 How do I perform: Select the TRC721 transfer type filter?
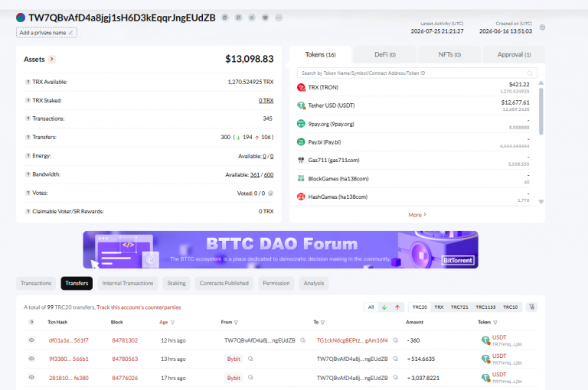coord(459,307)
